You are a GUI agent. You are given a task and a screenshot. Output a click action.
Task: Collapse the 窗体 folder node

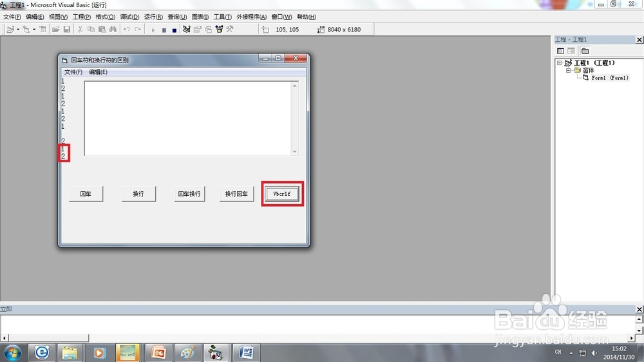[x=569, y=70]
